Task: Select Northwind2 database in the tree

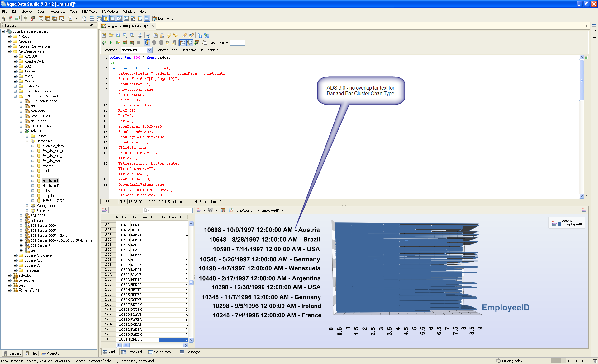Action: click(51, 186)
